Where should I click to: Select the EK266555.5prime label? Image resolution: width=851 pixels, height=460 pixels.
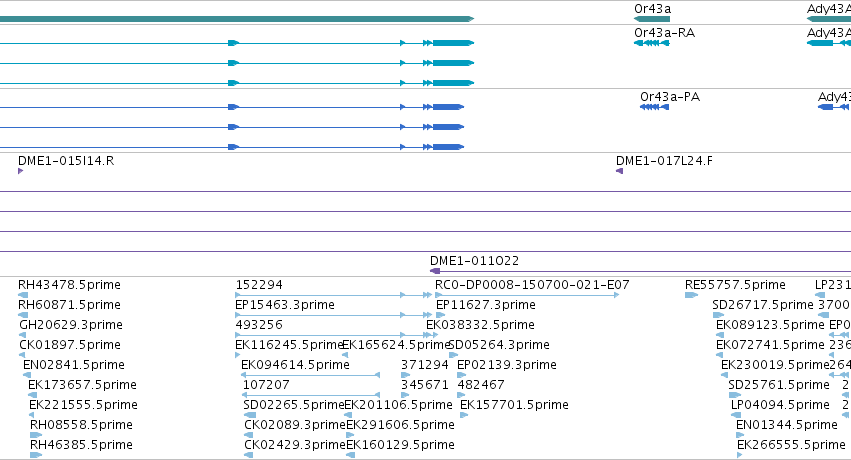(791, 445)
